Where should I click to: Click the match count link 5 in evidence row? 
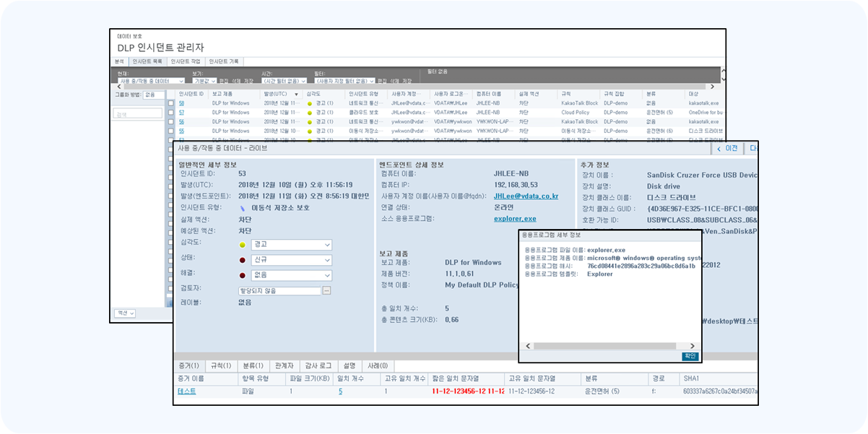340,391
